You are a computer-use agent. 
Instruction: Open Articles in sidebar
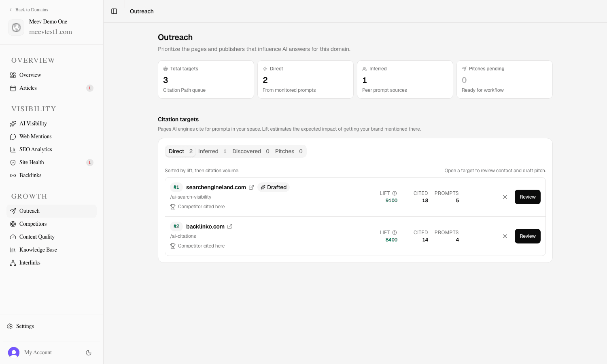click(51, 88)
